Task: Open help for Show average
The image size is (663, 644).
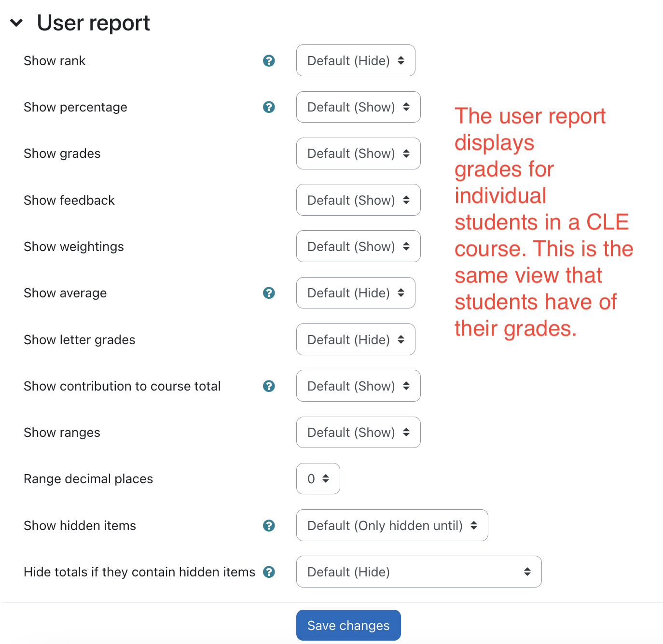Action: [269, 293]
